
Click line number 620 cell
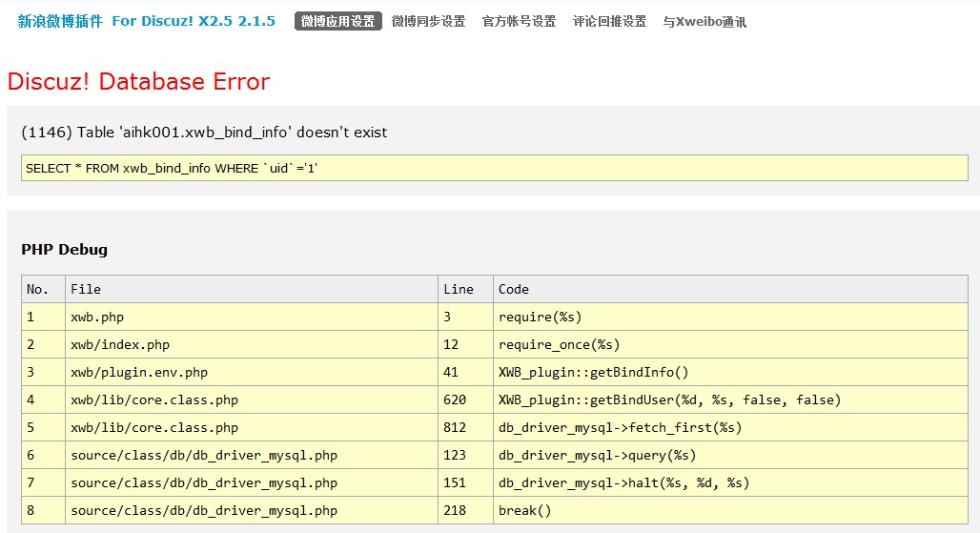465,400
